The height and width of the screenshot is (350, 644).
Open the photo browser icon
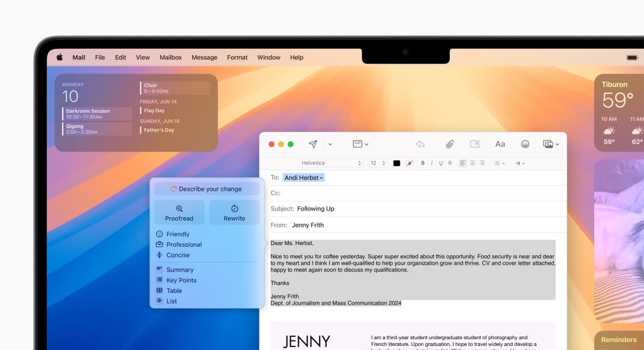tap(551, 144)
